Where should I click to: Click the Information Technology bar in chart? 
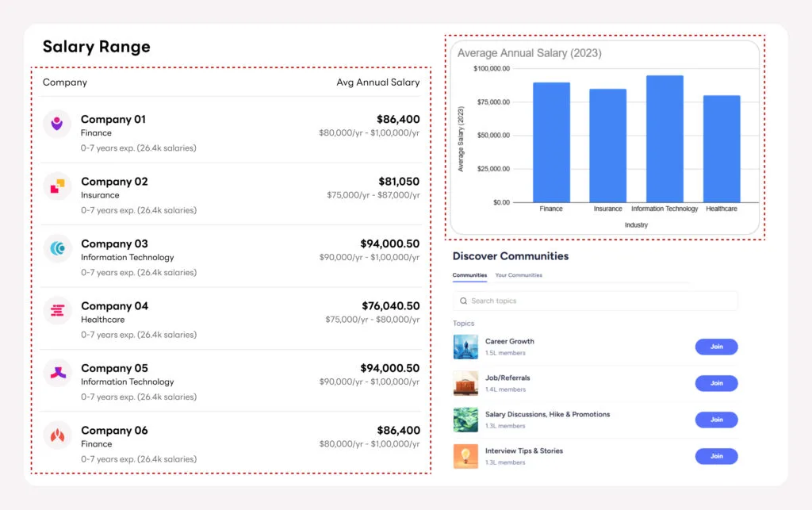pyautogui.click(x=665, y=140)
